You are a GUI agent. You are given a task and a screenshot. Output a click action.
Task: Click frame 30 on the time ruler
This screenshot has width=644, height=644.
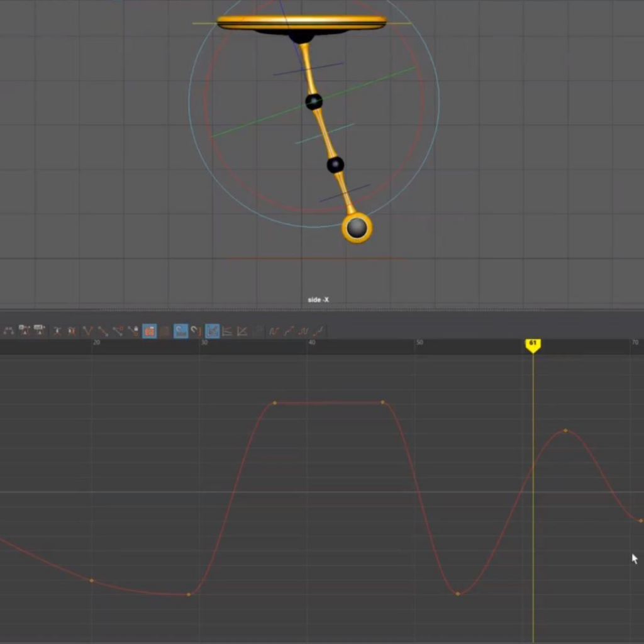[x=204, y=342]
